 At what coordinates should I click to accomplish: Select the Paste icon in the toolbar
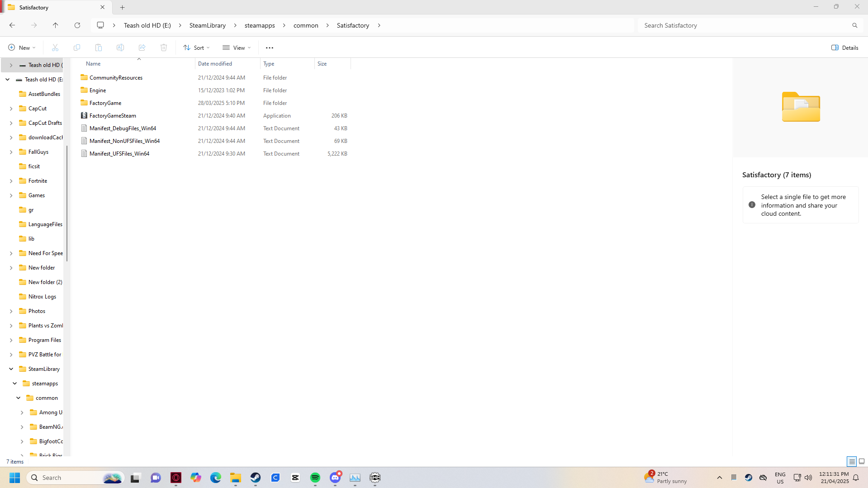pyautogui.click(x=99, y=47)
